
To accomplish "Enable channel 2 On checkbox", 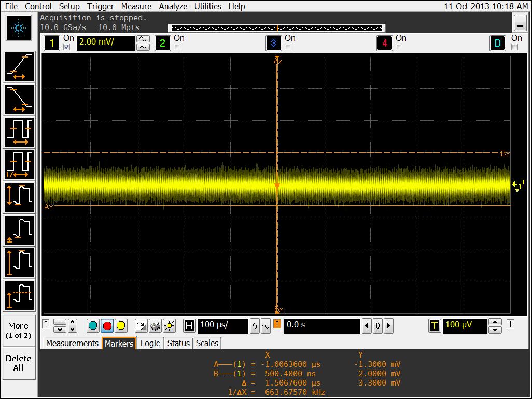I will 177,47.
